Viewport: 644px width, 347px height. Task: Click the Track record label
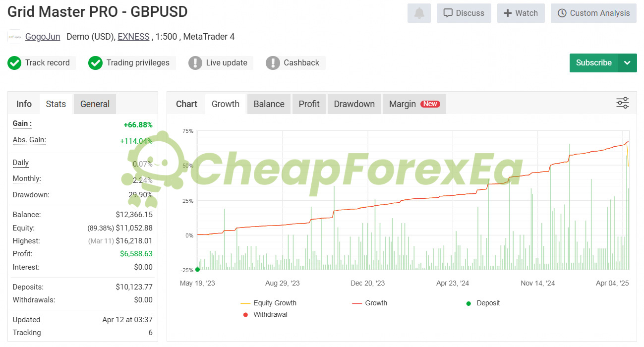point(48,63)
